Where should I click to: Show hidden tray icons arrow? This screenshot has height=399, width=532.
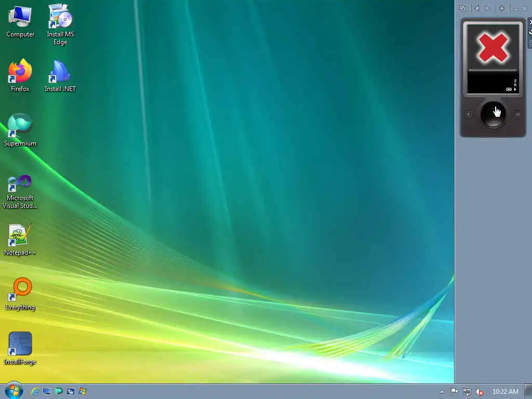pos(442,392)
